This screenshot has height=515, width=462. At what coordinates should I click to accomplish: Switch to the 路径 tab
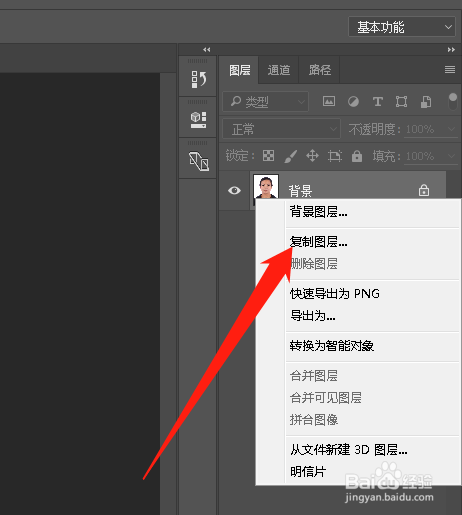(319, 70)
